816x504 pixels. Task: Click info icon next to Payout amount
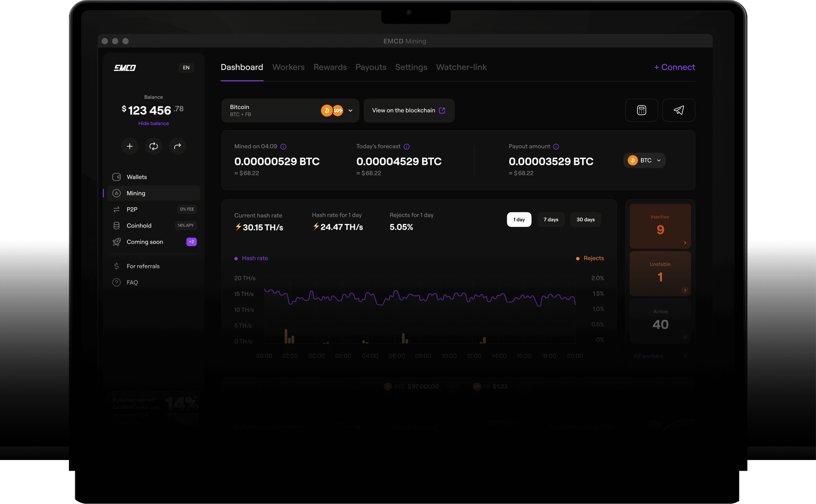click(556, 147)
